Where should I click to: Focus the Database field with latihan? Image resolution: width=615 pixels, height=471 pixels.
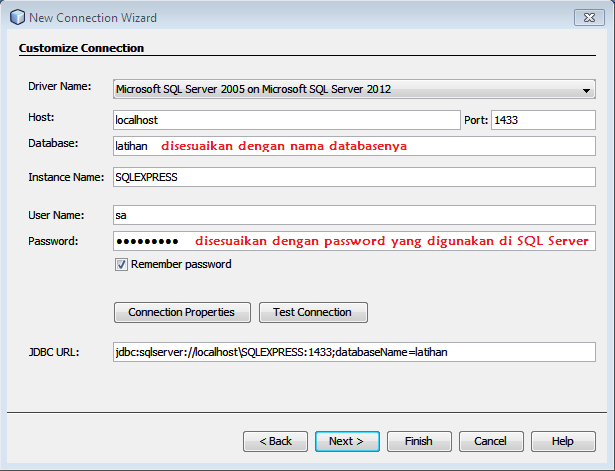[x=354, y=146]
